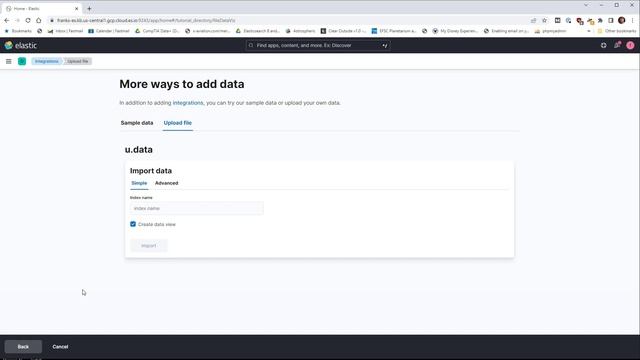Click the Import data heading
This screenshot has height=360, width=640.
tap(151, 171)
